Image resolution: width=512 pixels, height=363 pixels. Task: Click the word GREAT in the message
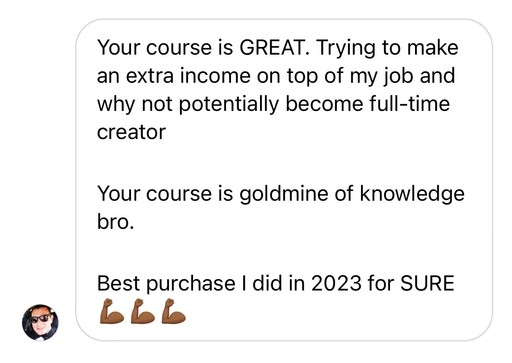point(274,47)
